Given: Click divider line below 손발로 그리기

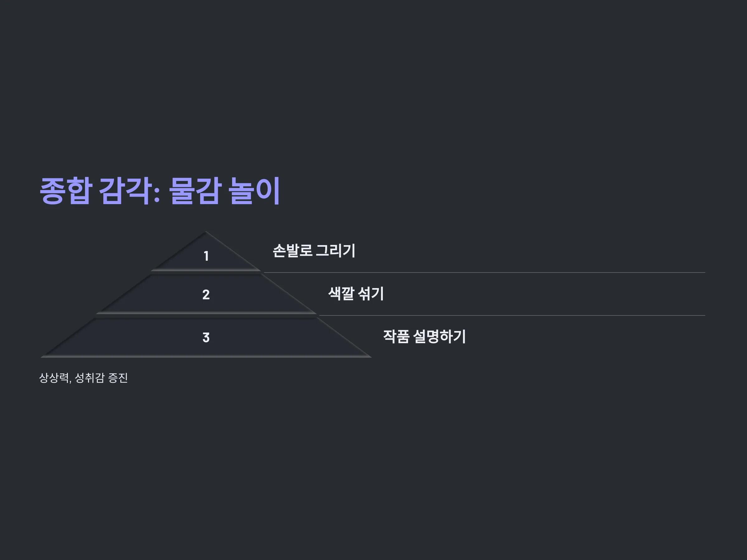Looking at the screenshot, I should point(484,273).
